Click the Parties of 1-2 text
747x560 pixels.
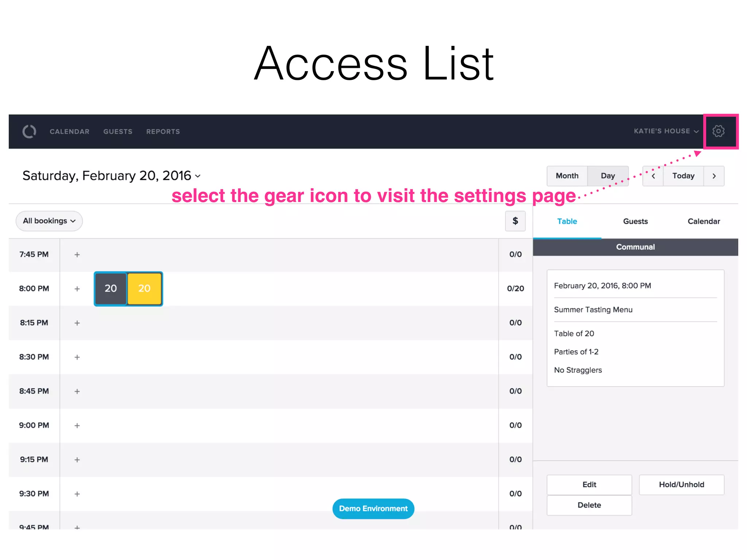point(576,352)
